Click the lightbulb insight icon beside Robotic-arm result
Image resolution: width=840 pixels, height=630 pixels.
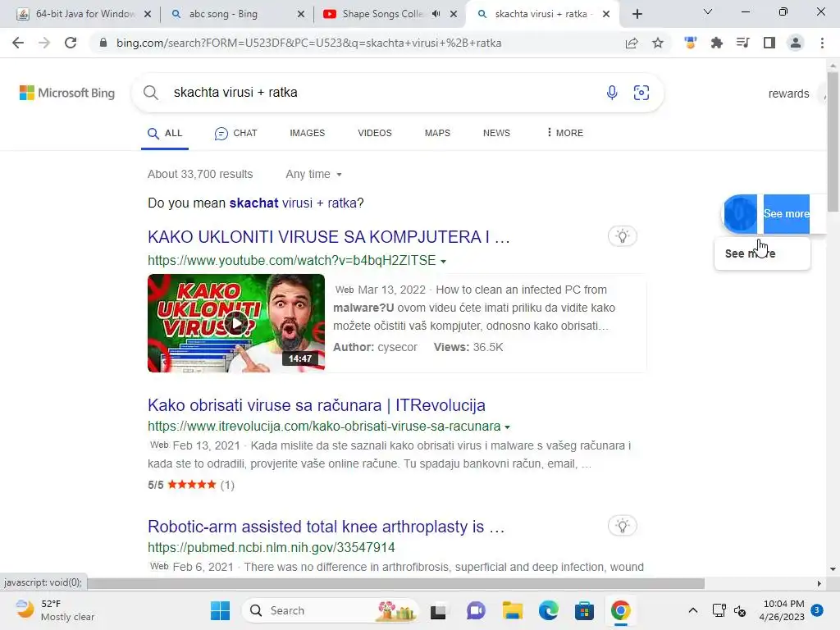point(623,526)
